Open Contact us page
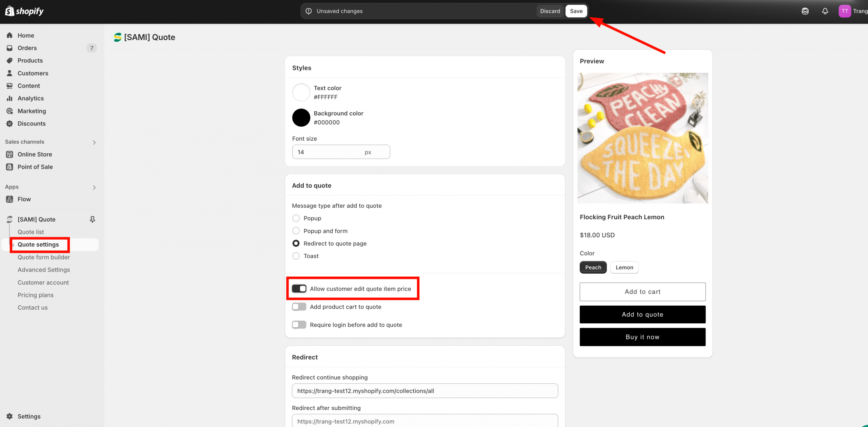Image resolution: width=868 pixels, height=427 pixels. 33,308
